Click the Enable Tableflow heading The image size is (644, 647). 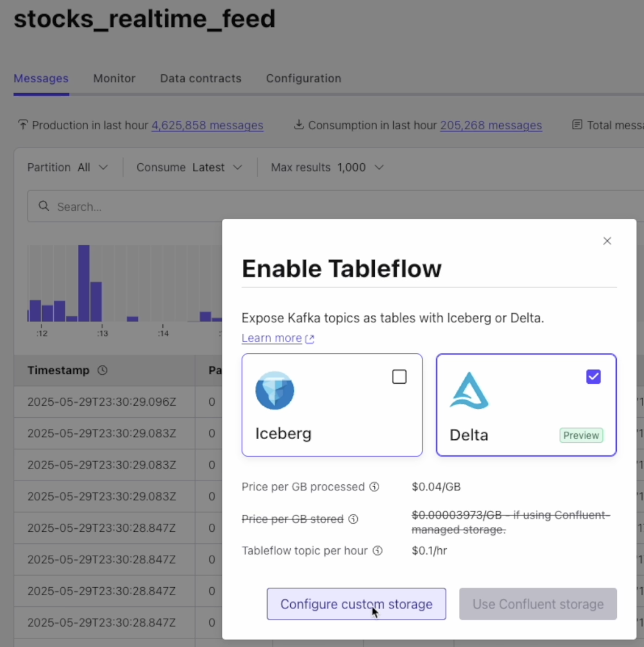click(342, 269)
